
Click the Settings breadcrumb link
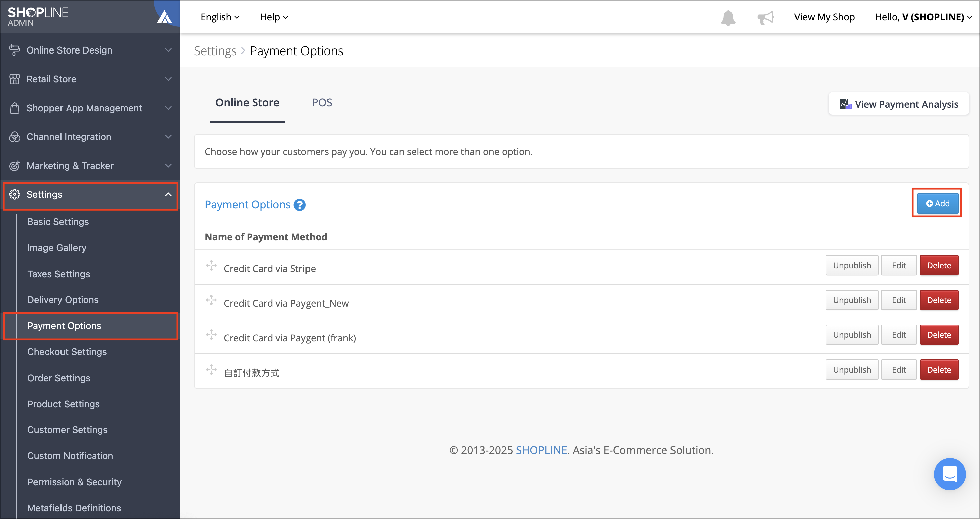click(x=215, y=51)
